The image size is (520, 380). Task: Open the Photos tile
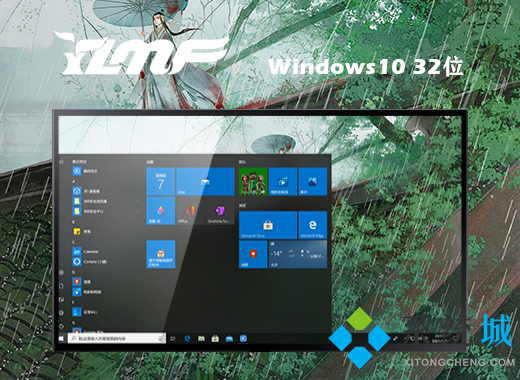(313, 181)
